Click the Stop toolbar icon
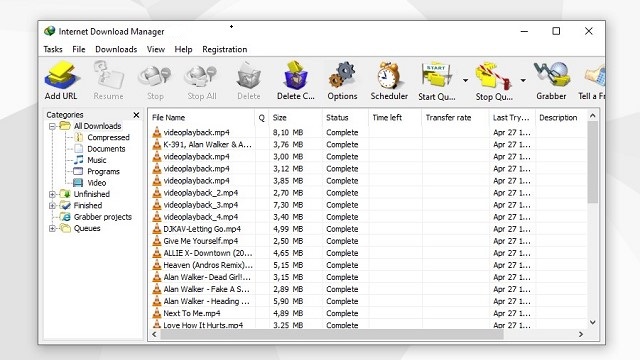This screenshot has height=360, width=640. coord(155,76)
